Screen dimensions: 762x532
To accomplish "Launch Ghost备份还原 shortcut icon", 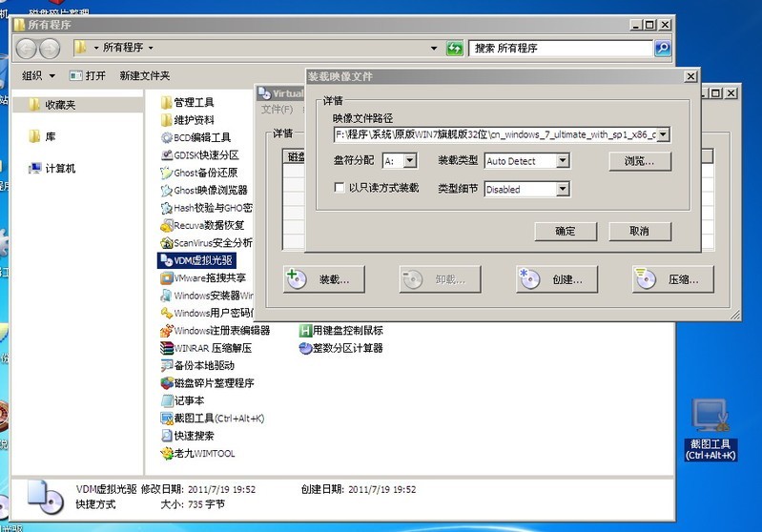I will pyautogui.click(x=167, y=173).
